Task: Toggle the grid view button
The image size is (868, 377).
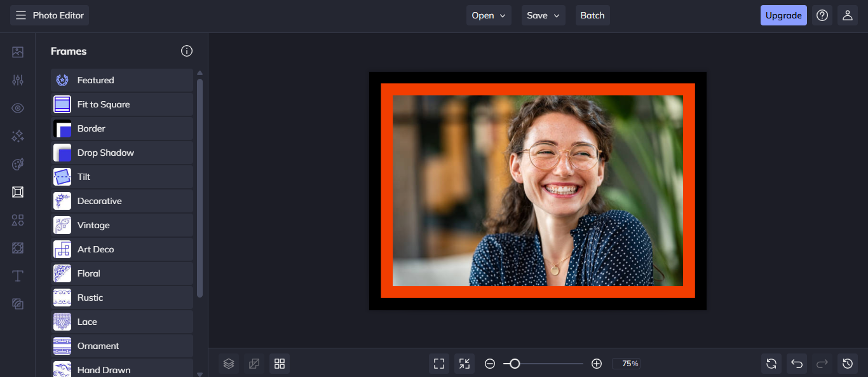Action: click(x=279, y=364)
